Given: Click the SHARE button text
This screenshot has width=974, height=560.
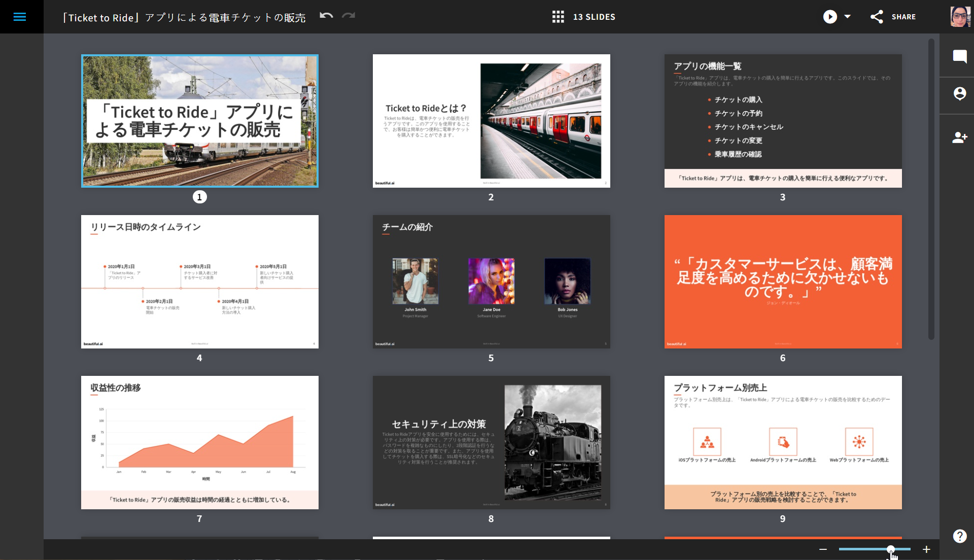Looking at the screenshot, I should point(903,17).
